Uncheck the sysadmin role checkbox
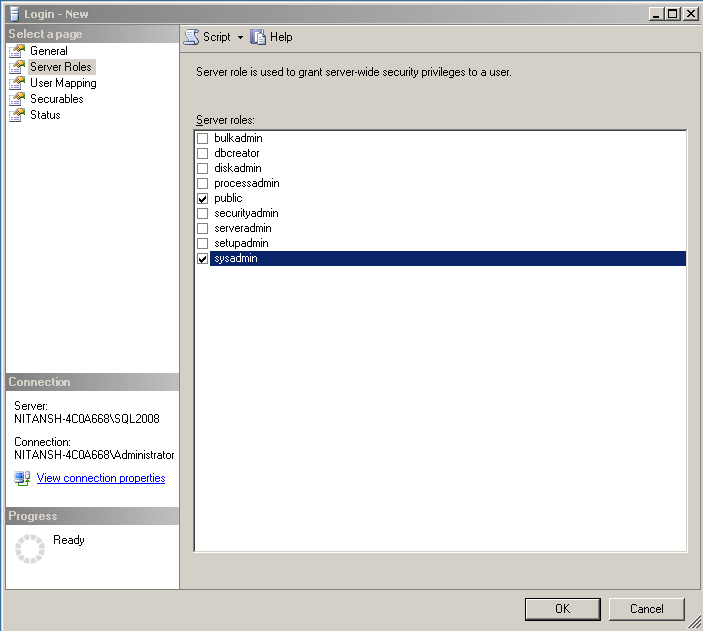Screen dimensions: 703x631 (x=203, y=258)
